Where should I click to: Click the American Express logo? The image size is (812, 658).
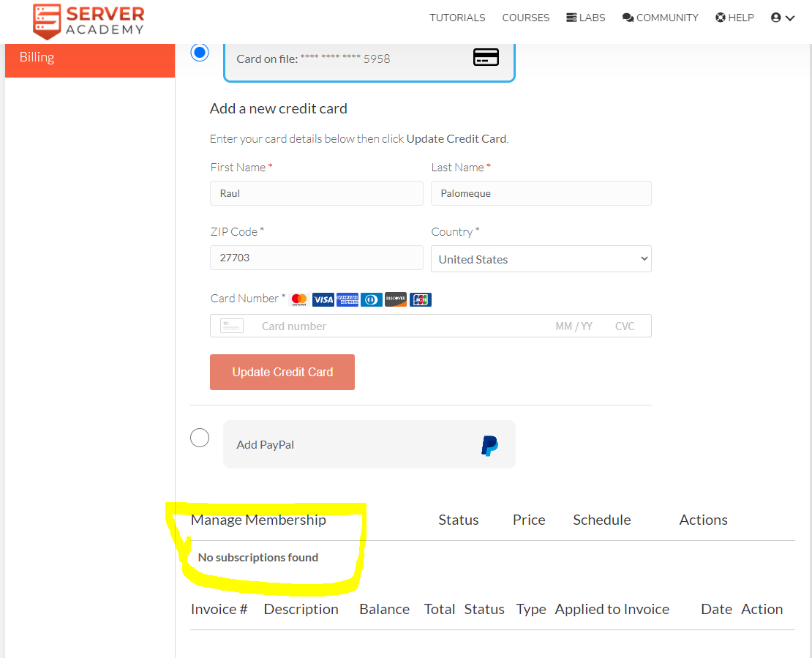click(347, 299)
